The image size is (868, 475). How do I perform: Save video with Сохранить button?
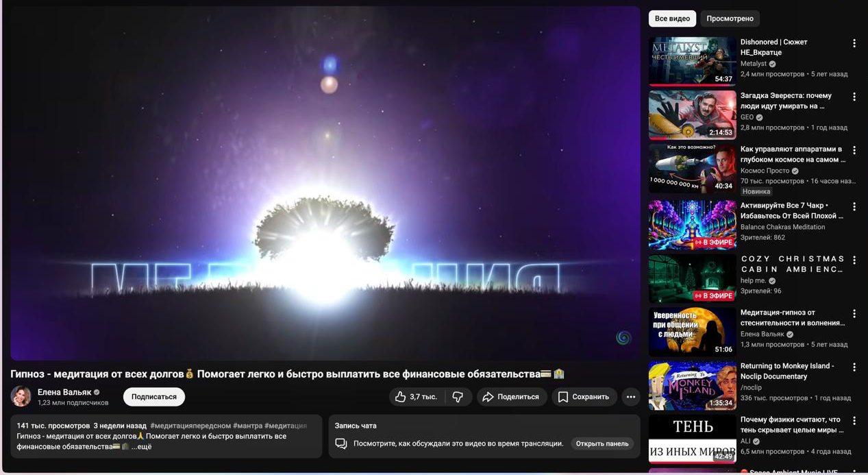pyautogui.click(x=584, y=397)
